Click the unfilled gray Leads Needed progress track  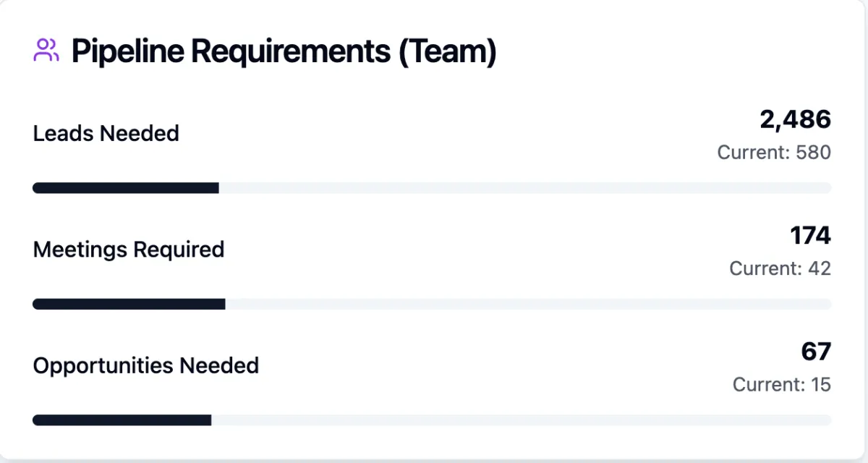tap(524, 188)
